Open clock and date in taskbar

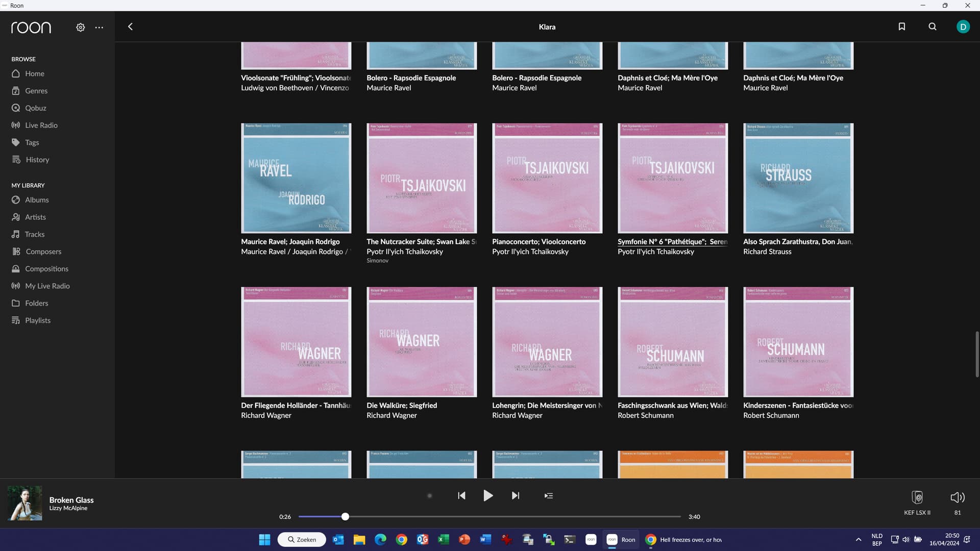(x=944, y=540)
